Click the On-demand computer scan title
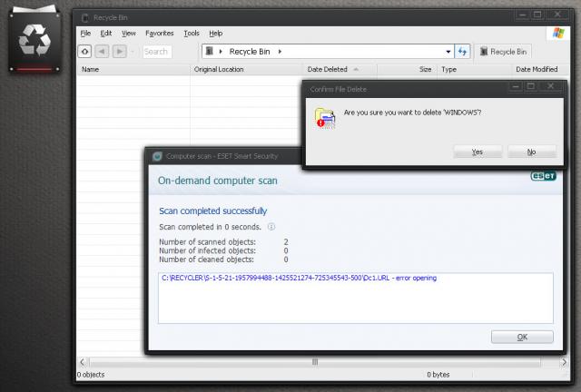Image resolution: width=581 pixels, height=392 pixels. click(x=218, y=181)
